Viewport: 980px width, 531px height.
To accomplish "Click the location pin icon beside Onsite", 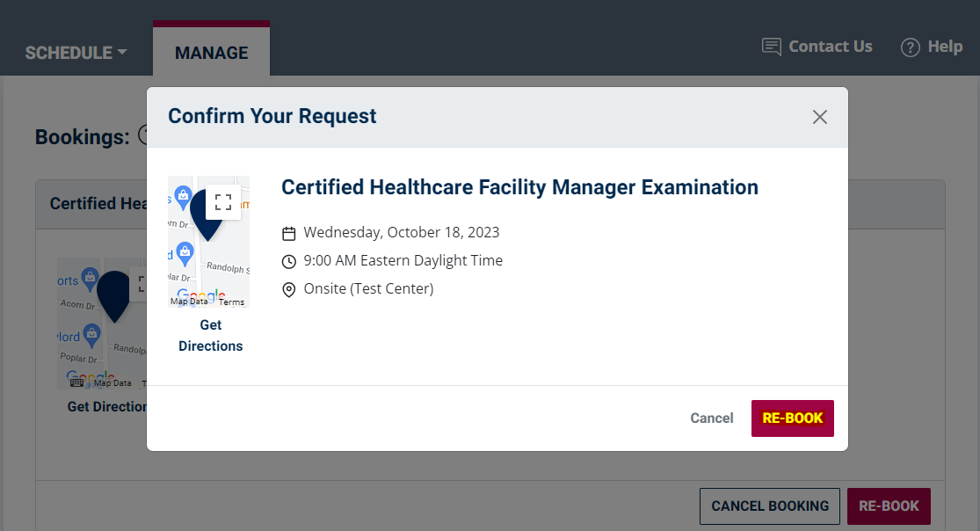I will (289, 289).
